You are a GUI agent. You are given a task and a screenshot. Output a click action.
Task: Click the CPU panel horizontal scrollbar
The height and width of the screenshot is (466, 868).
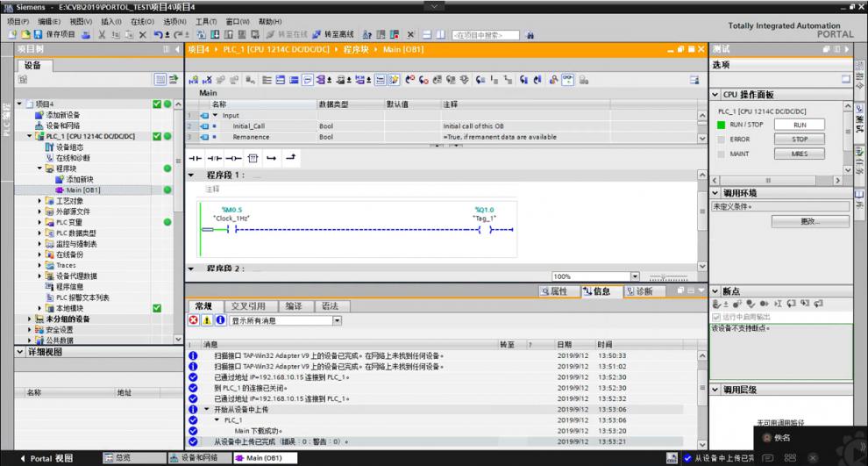776,181
